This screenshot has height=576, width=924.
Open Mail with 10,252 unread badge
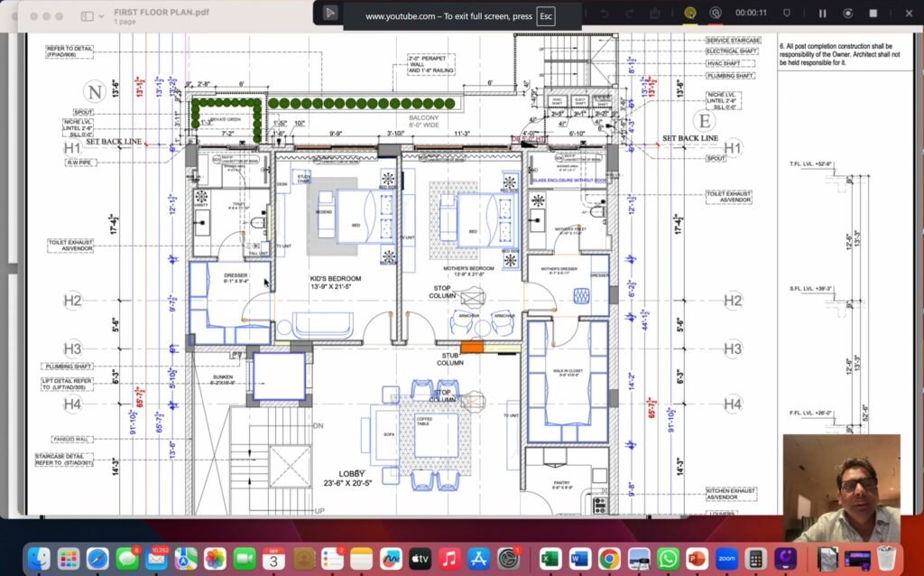(156, 559)
